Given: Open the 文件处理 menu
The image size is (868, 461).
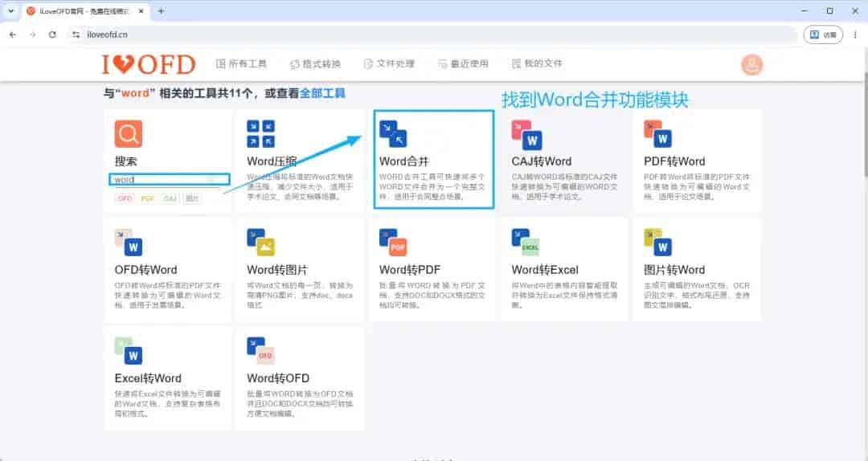Looking at the screenshot, I should click(389, 63).
